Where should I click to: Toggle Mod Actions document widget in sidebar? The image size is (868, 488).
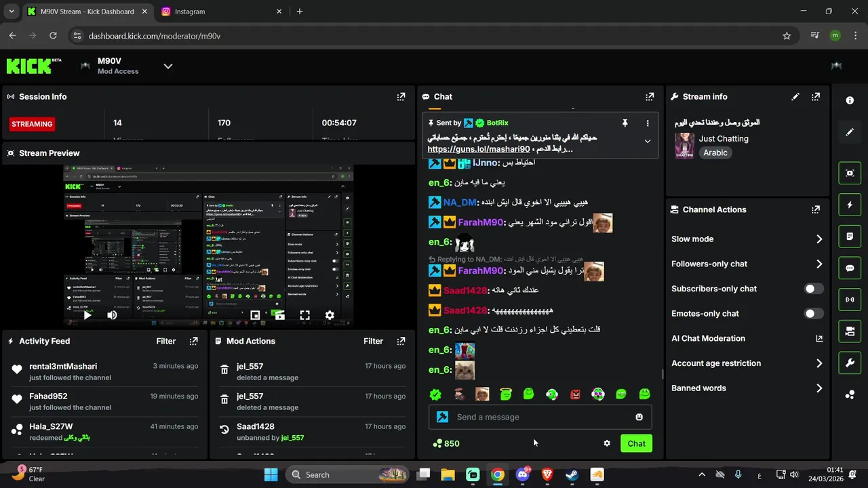[850, 237]
